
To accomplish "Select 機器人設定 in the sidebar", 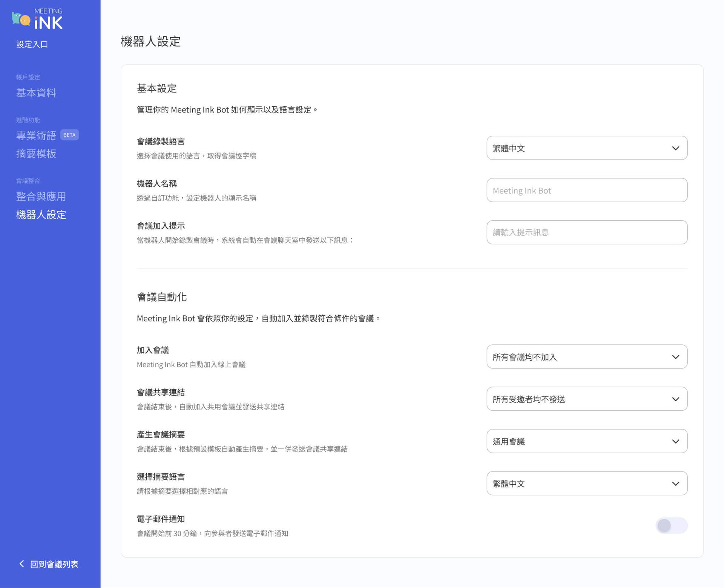I will click(x=41, y=215).
